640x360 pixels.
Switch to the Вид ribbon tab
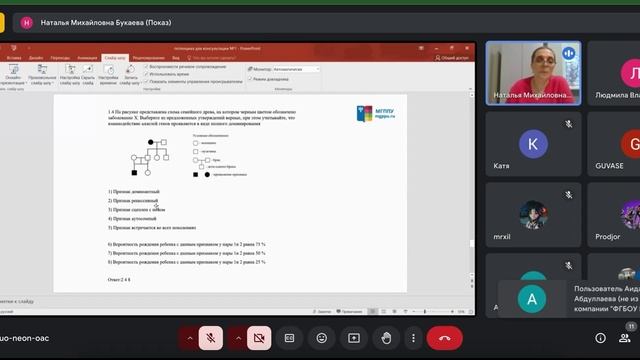coord(176,58)
